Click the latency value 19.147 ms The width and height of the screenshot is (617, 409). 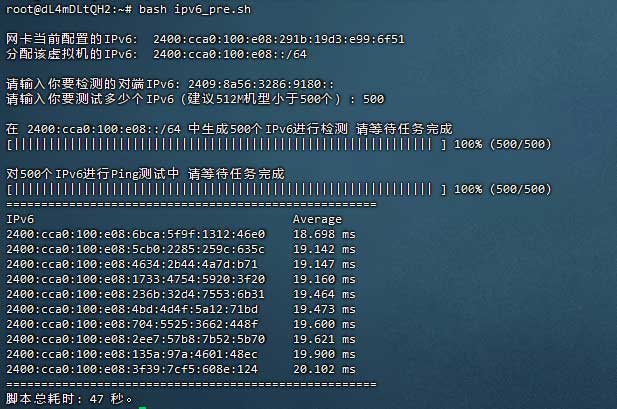click(324, 264)
